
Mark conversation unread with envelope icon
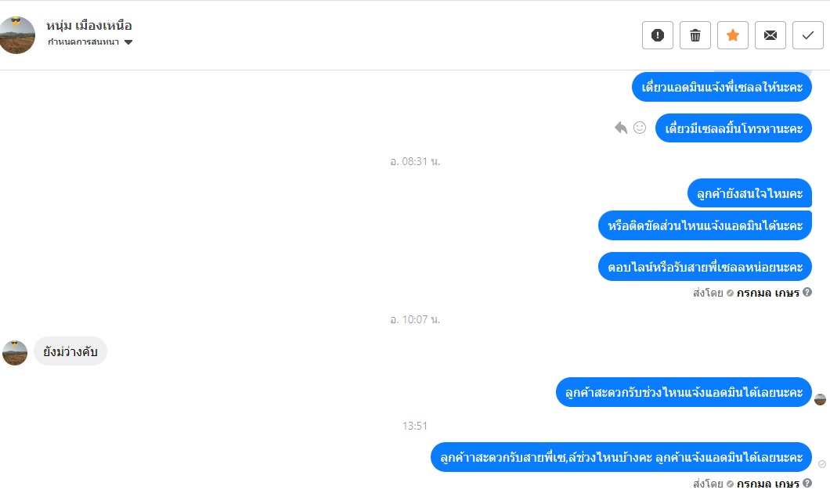point(770,35)
